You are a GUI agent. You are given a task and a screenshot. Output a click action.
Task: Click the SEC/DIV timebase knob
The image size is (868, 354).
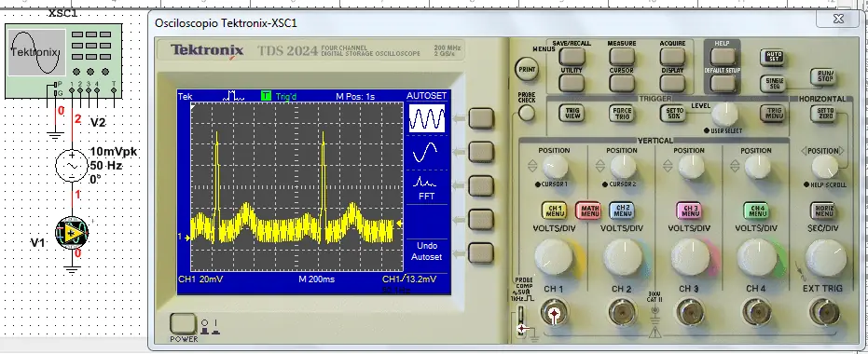[825, 258]
